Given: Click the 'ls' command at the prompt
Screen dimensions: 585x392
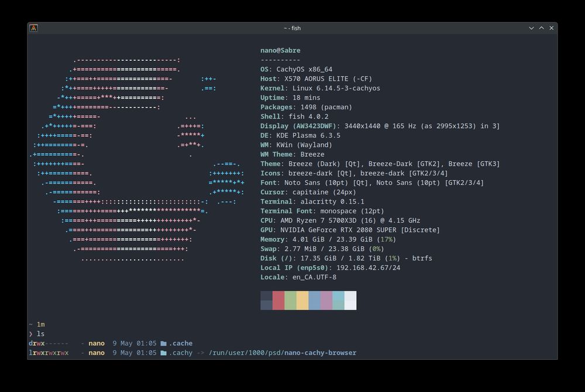Looking at the screenshot, I should point(41,334).
